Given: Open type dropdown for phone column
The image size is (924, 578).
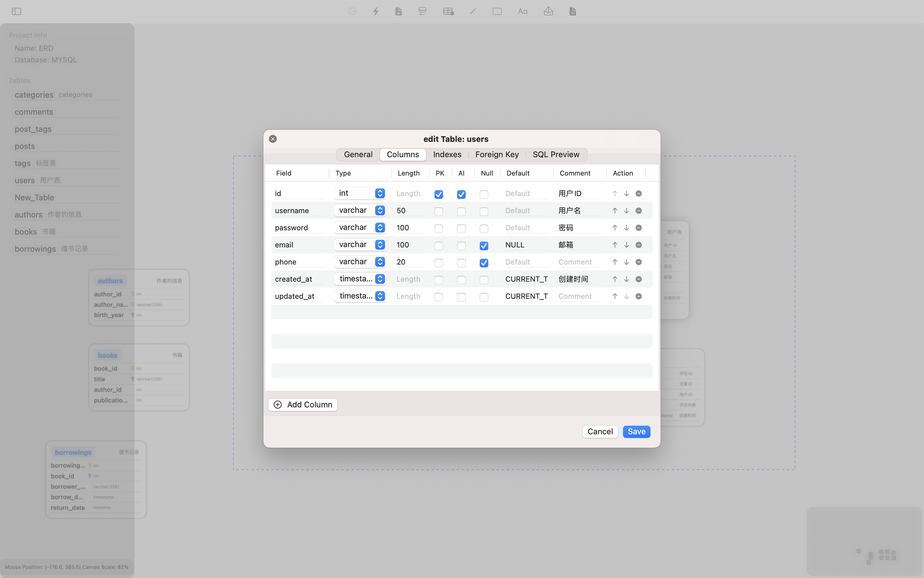Looking at the screenshot, I should coord(360,261).
